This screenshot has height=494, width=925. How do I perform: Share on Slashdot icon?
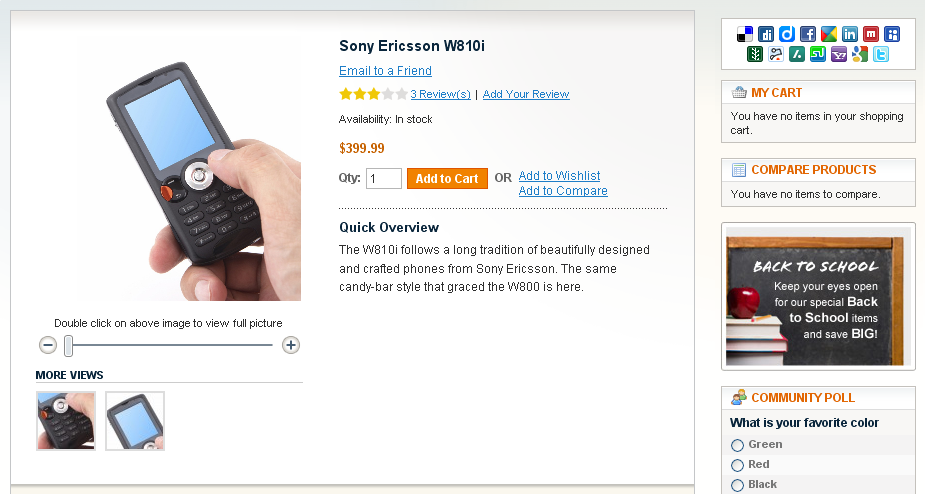click(797, 54)
